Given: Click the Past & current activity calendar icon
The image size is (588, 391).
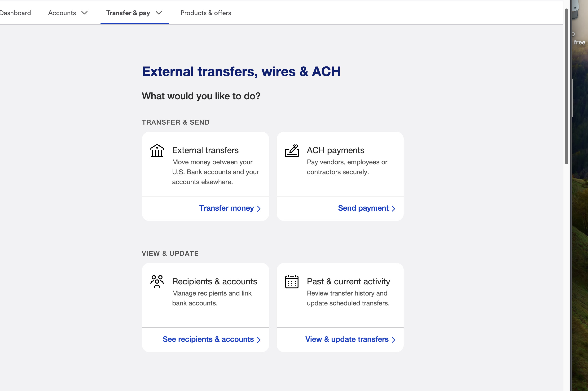Looking at the screenshot, I should [x=292, y=282].
